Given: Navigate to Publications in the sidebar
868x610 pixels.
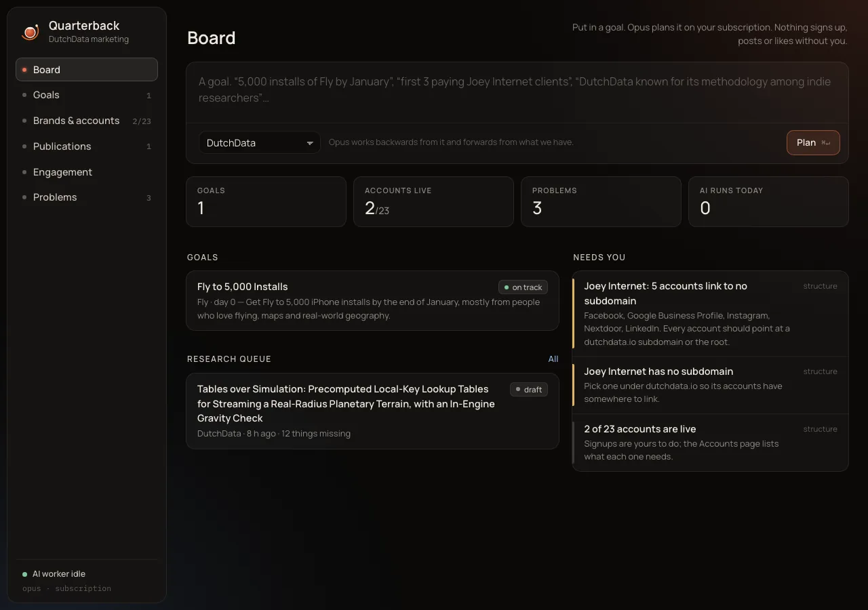Looking at the screenshot, I should tap(87, 146).
